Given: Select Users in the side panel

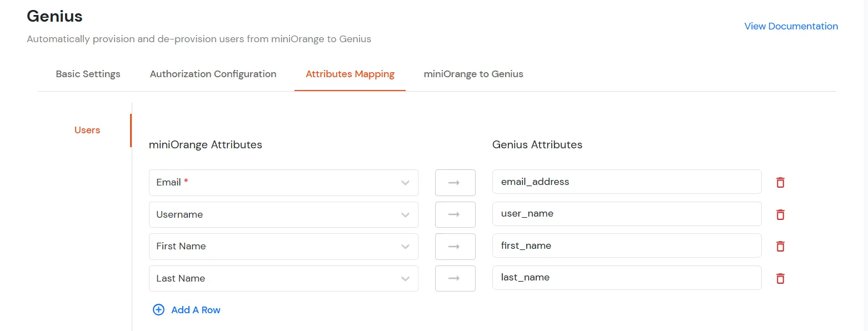Looking at the screenshot, I should pos(87,130).
